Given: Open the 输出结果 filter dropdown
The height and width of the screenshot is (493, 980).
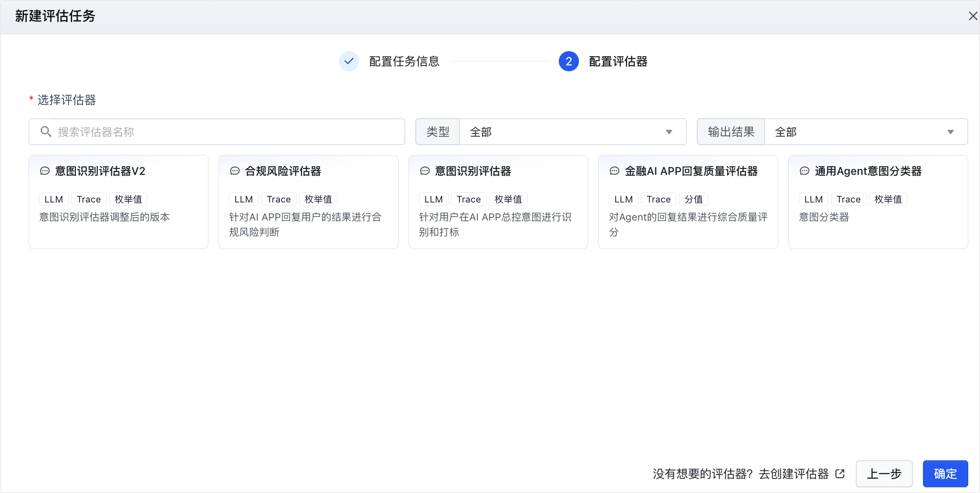Looking at the screenshot, I should (866, 132).
